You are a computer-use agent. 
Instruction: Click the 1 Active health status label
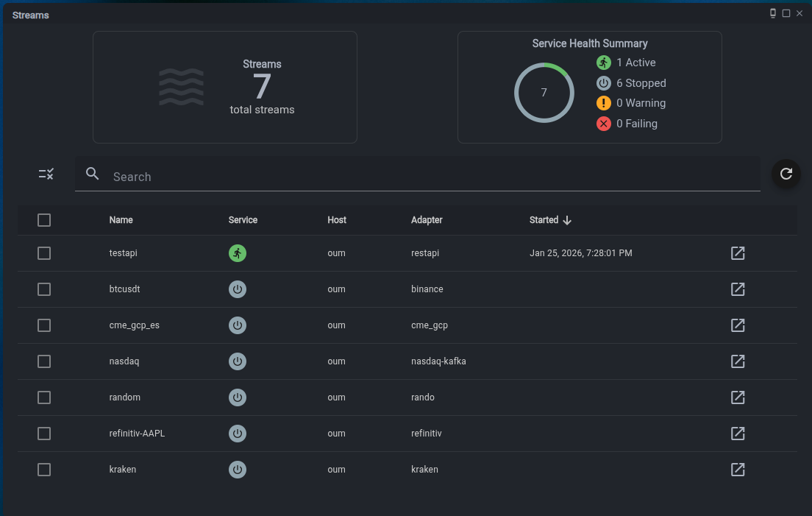[635, 63]
